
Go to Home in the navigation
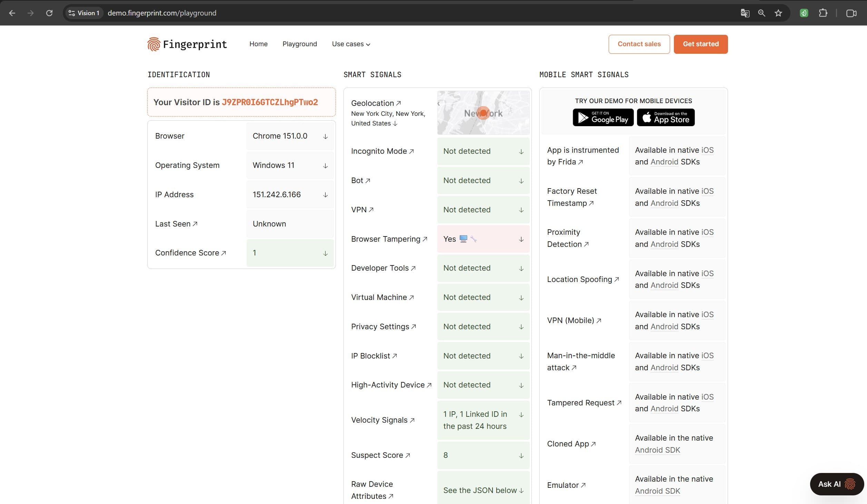pyautogui.click(x=258, y=44)
